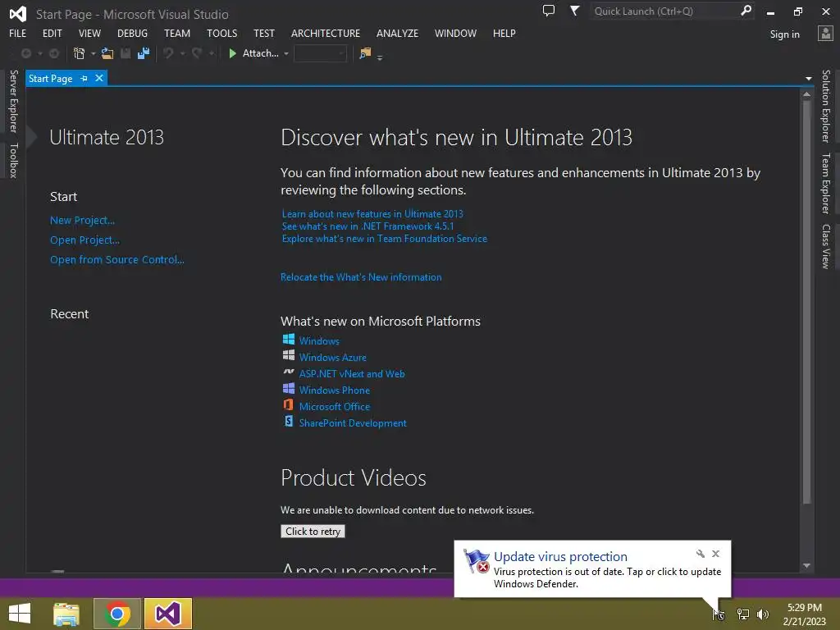Open the Class View side tab

(x=826, y=246)
